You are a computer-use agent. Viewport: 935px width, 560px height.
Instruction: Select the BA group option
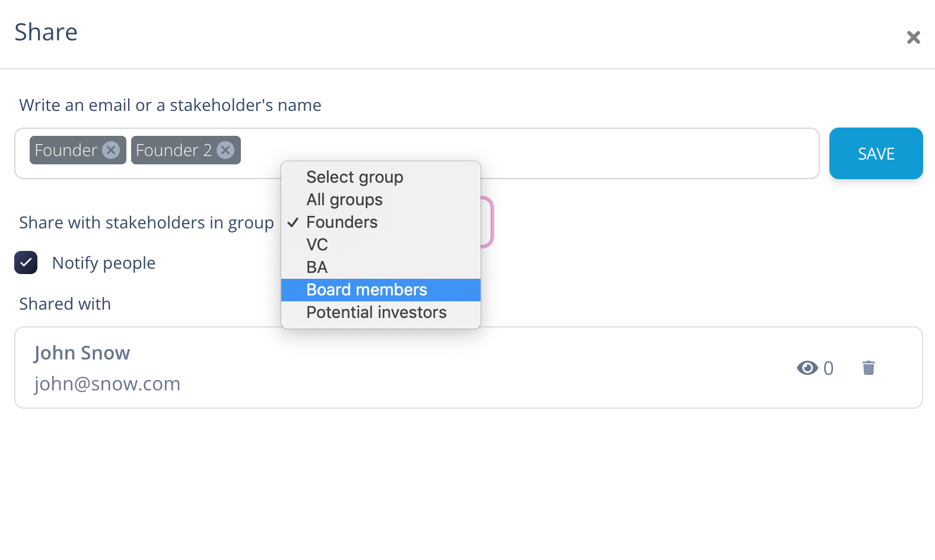pyautogui.click(x=381, y=268)
